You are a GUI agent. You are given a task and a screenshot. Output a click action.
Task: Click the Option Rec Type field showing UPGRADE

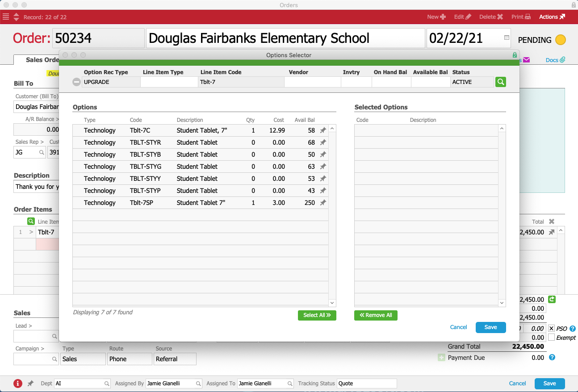111,82
